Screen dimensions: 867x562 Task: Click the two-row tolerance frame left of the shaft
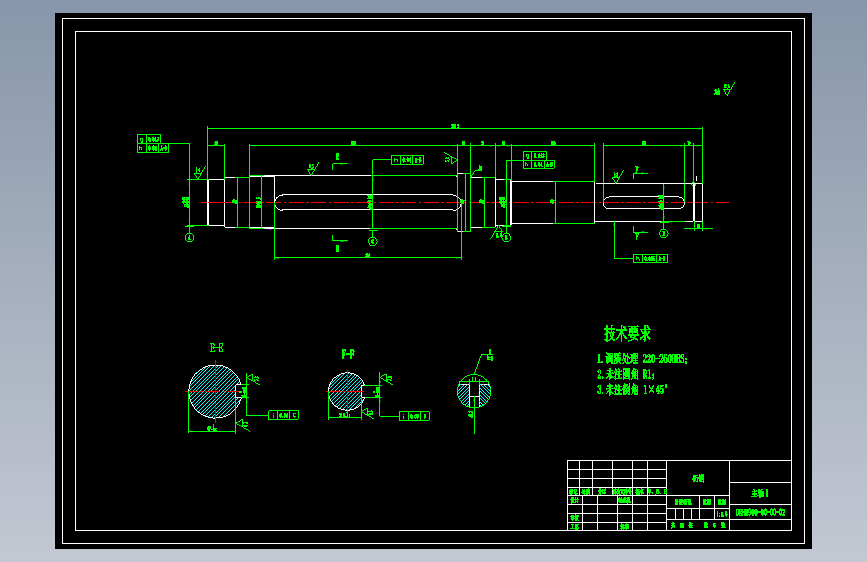coord(153,144)
